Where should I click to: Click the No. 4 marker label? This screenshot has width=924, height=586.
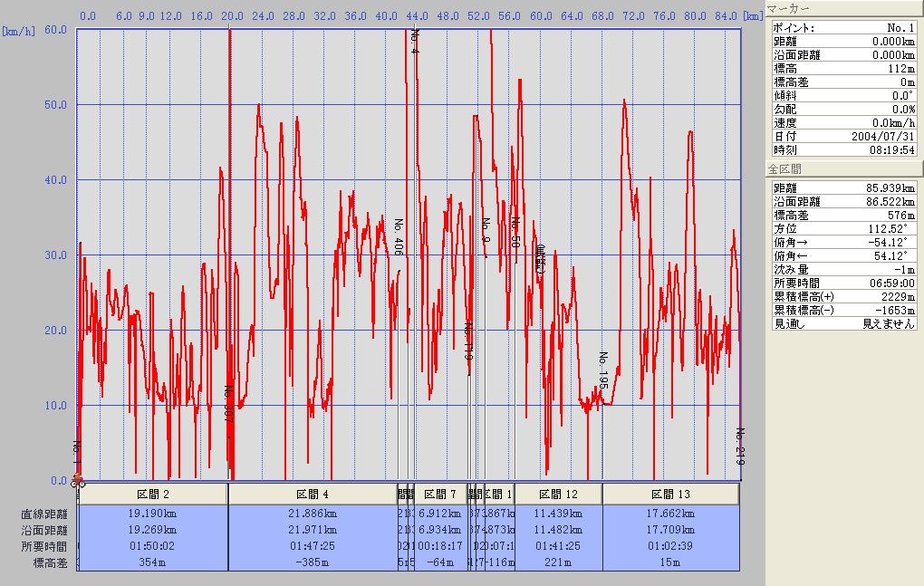click(415, 41)
